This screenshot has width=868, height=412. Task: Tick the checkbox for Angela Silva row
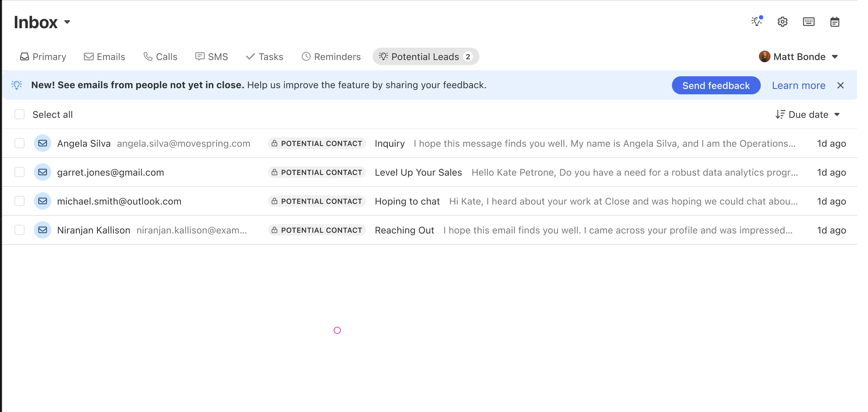(x=19, y=143)
